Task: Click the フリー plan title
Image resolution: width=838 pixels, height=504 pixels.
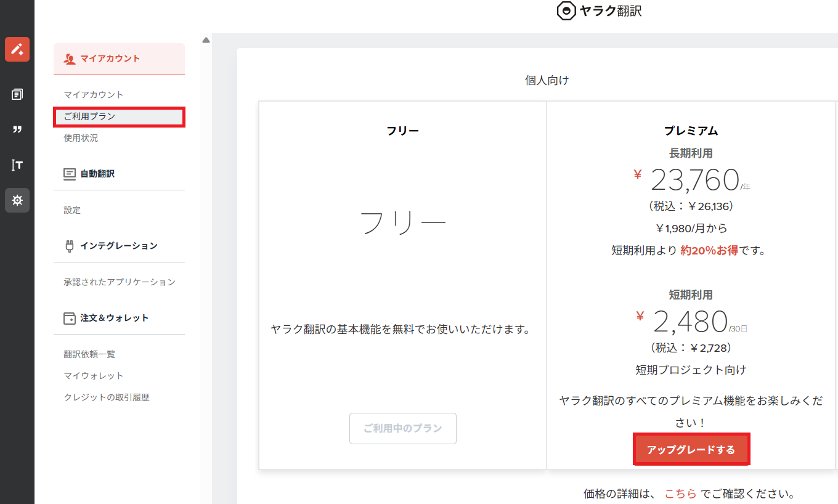Action: point(403,131)
